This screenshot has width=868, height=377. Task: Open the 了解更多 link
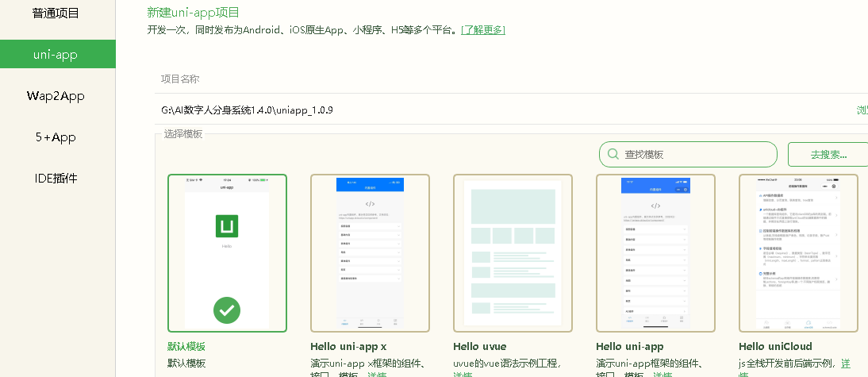pyautogui.click(x=482, y=30)
